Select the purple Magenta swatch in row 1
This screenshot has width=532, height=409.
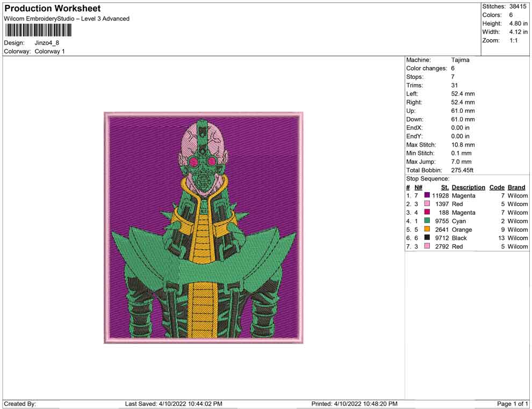tap(427, 195)
